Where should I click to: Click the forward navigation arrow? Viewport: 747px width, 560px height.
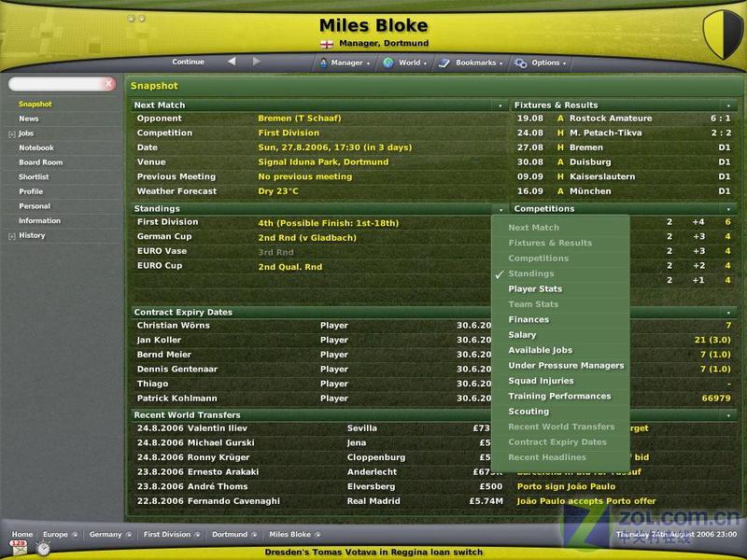256,62
